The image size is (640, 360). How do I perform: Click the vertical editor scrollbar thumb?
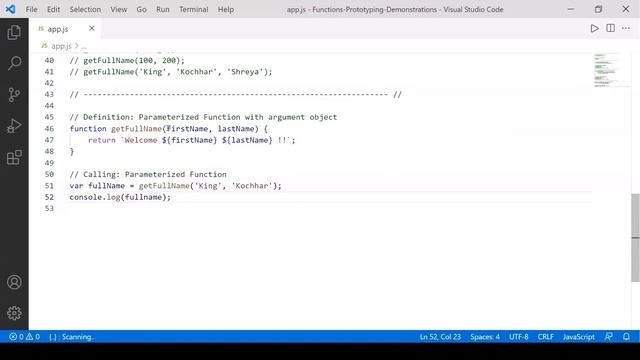tap(636, 238)
